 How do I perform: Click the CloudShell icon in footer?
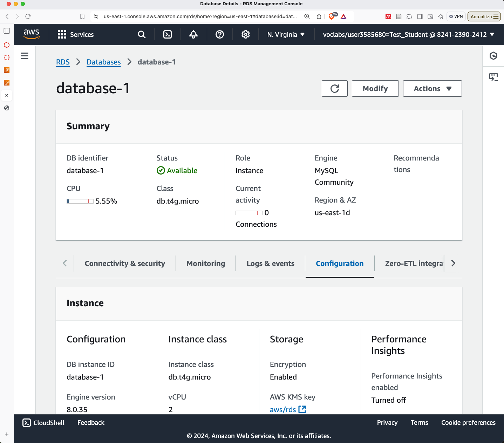(27, 423)
